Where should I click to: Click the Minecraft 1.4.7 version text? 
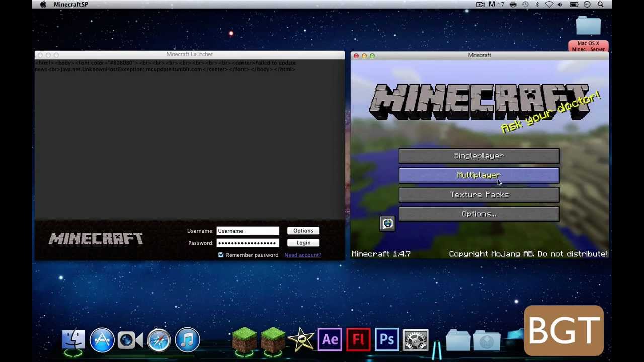pos(381,254)
